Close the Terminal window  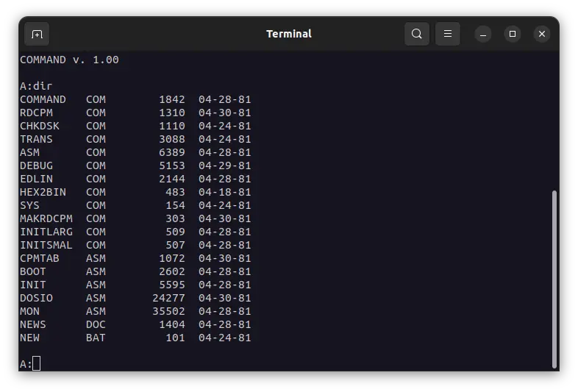[542, 34]
